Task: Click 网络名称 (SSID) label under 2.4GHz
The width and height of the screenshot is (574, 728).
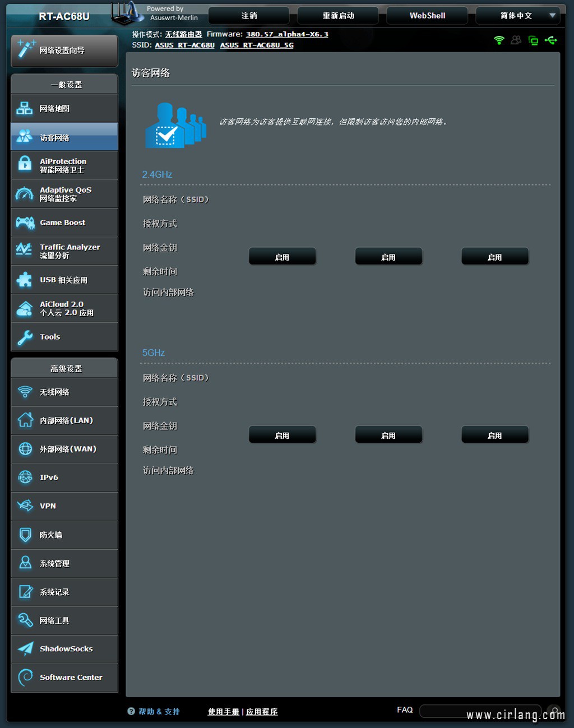Action: (176, 200)
